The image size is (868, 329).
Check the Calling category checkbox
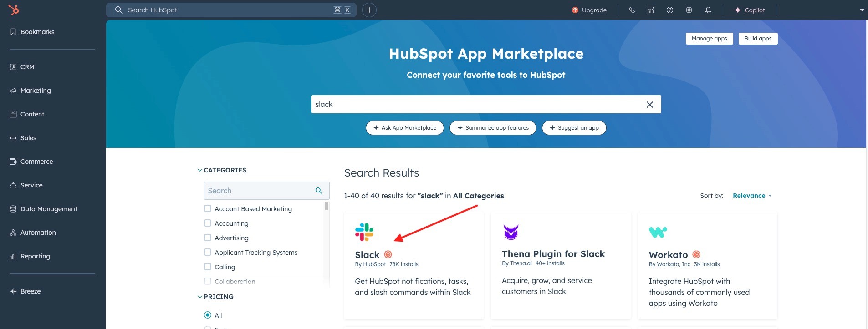(208, 267)
